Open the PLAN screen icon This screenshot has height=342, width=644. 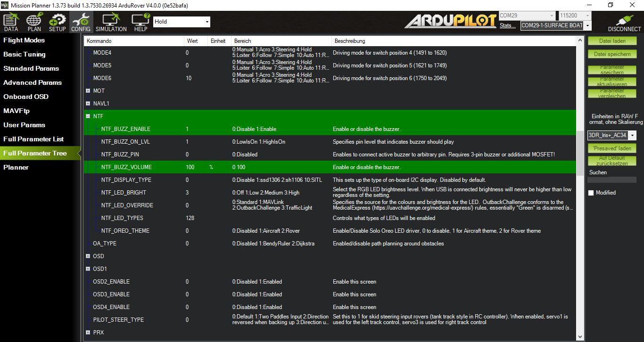click(34, 22)
